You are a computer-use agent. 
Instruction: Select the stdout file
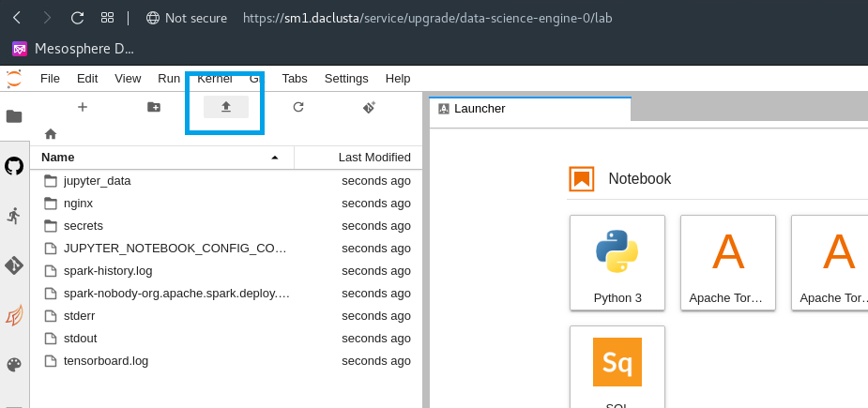[x=226, y=339]
